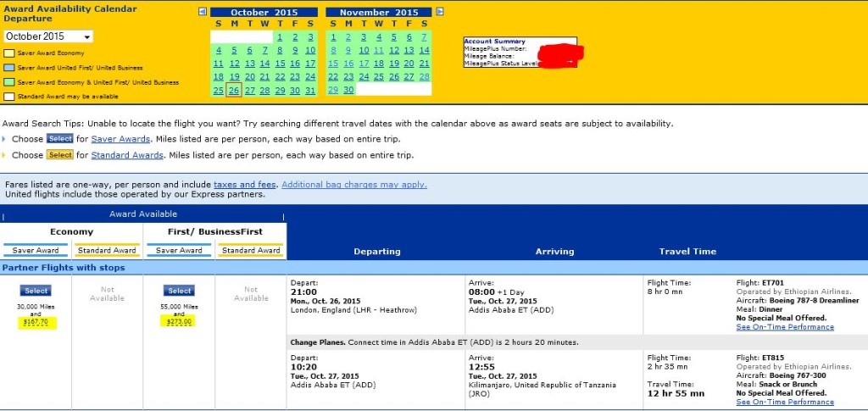Screen dimensions: 868x411
Task: Select October 20 on the calendar
Action: click(250, 77)
